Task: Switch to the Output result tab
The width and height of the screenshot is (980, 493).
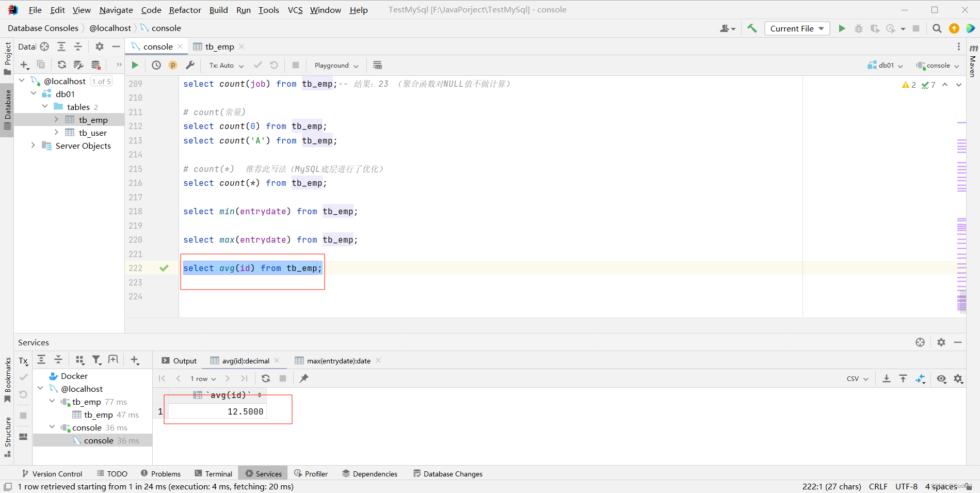Action: click(x=179, y=361)
